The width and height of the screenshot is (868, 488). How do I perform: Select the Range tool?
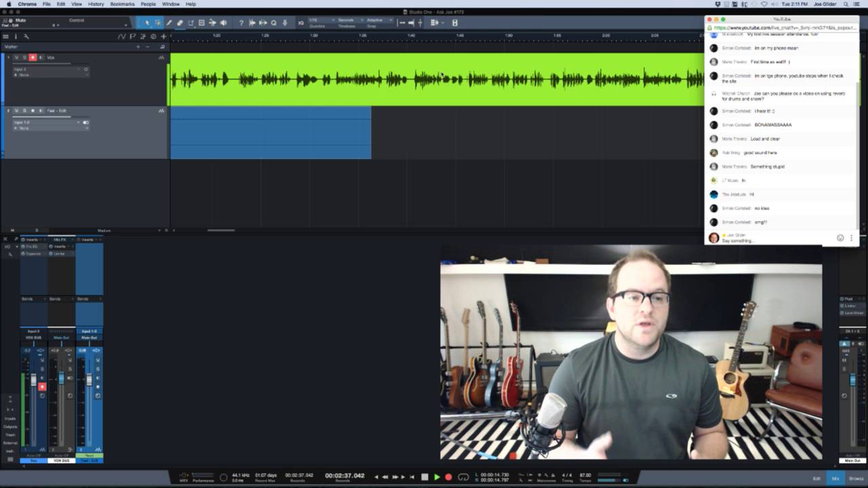158,22
